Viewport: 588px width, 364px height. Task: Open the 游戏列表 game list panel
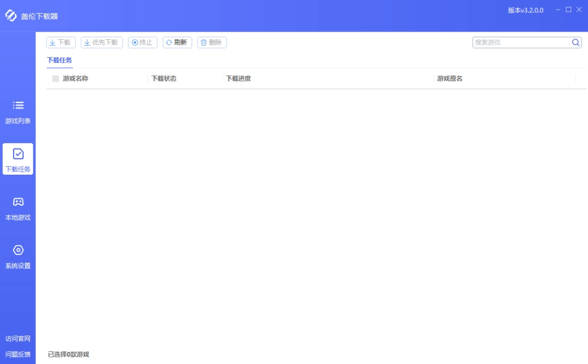coord(17,112)
